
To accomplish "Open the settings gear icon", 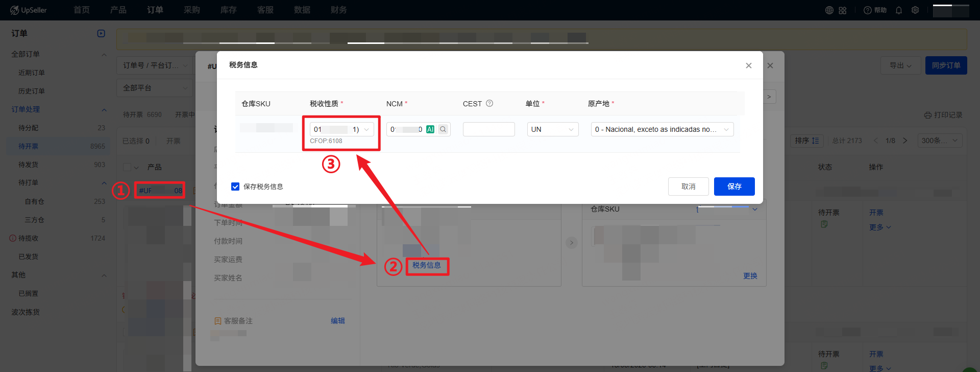I will 915,10.
